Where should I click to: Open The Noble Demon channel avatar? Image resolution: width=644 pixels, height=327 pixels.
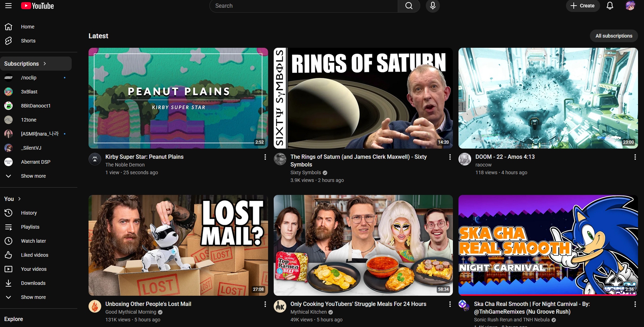(x=95, y=159)
